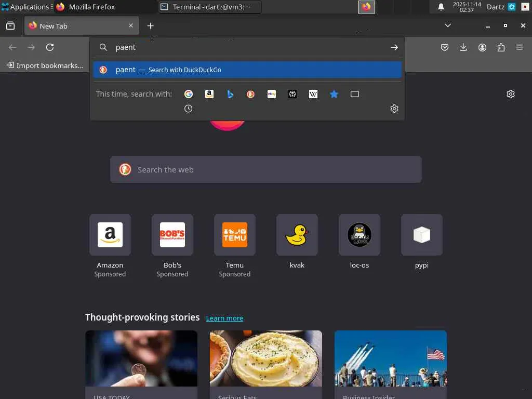Follow the Learn more link

tap(224, 318)
